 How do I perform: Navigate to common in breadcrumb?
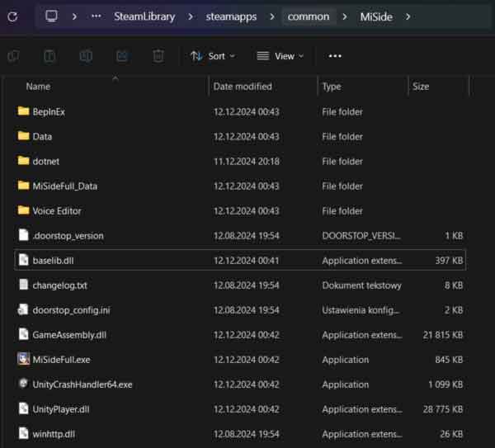pyautogui.click(x=308, y=17)
